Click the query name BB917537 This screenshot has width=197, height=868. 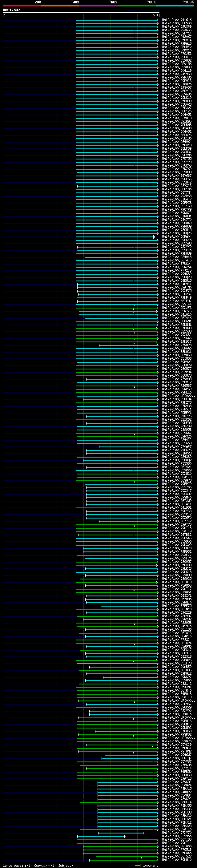[x=11, y=10]
